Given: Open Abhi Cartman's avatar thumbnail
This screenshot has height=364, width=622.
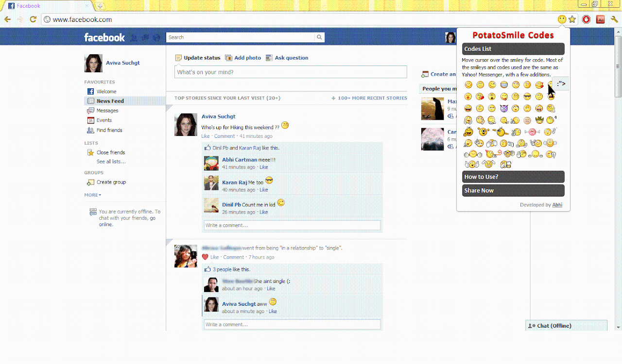Looking at the screenshot, I should pyautogui.click(x=211, y=164).
